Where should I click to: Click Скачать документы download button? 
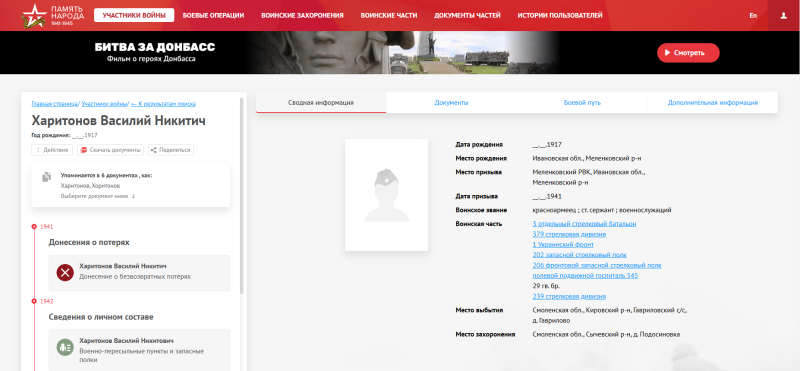tap(110, 150)
